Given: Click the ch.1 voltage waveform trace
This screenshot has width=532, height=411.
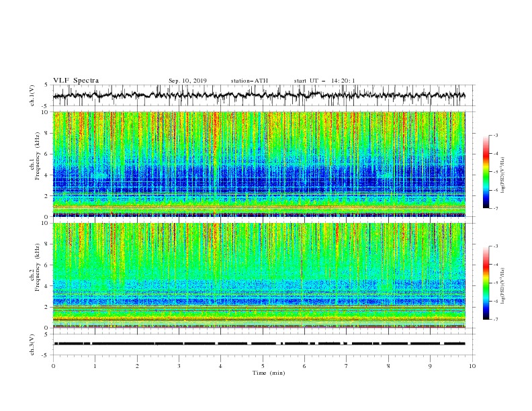Looking at the screenshot, I should click(x=259, y=95).
